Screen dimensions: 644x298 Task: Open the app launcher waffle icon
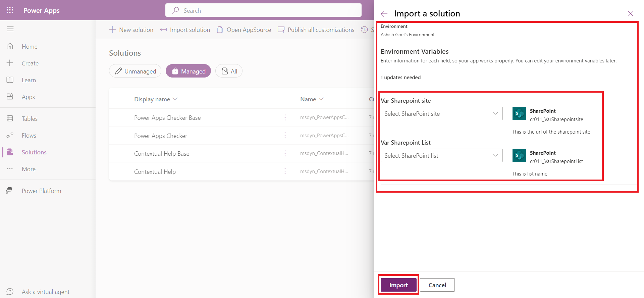[10, 10]
